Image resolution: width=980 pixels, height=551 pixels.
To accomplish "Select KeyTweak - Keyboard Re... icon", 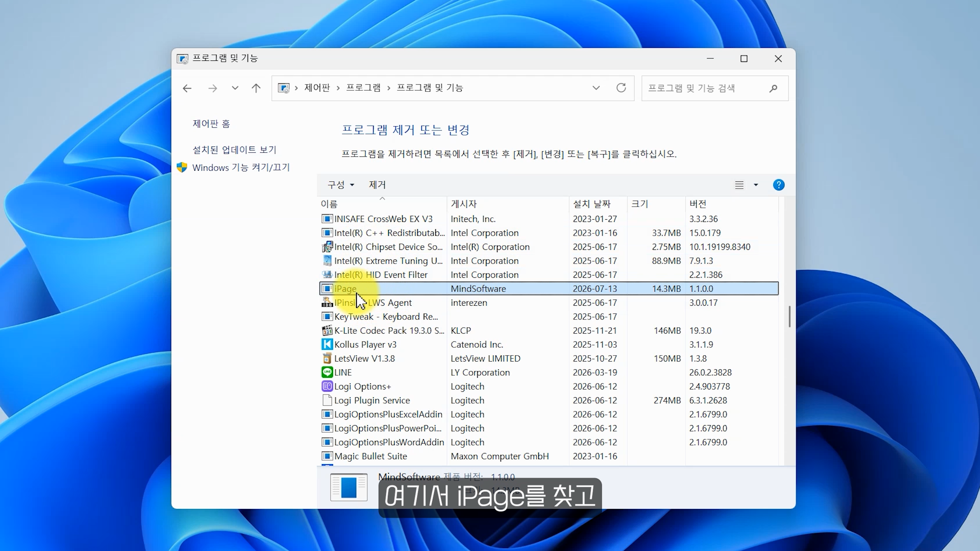I will [x=327, y=316].
